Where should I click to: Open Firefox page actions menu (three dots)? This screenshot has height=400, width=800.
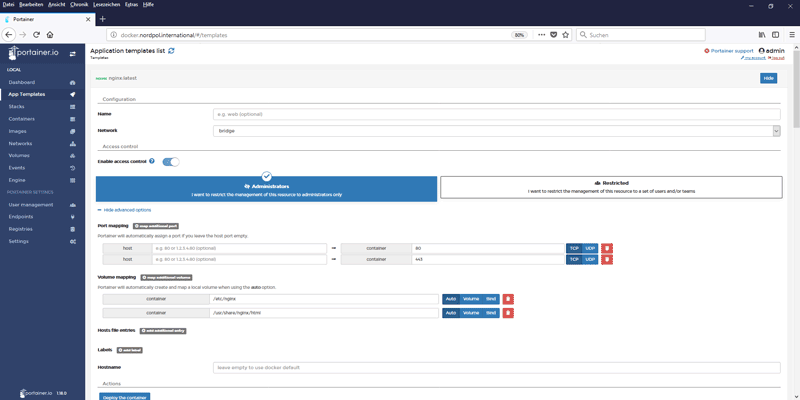[x=541, y=35]
